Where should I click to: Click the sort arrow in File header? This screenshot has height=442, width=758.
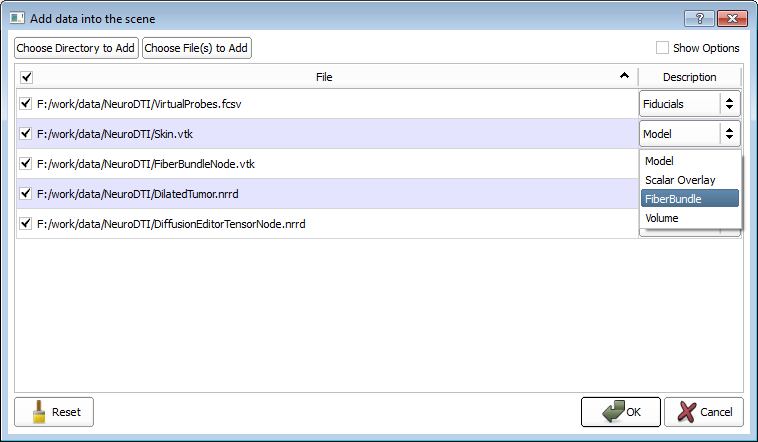pyautogui.click(x=624, y=77)
